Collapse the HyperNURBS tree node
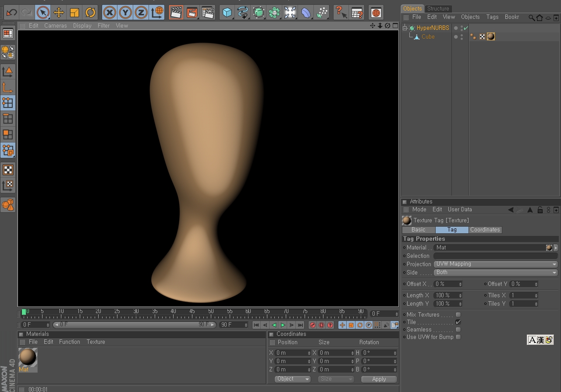This screenshot has height=392, width=561. [x=405, y=28]
